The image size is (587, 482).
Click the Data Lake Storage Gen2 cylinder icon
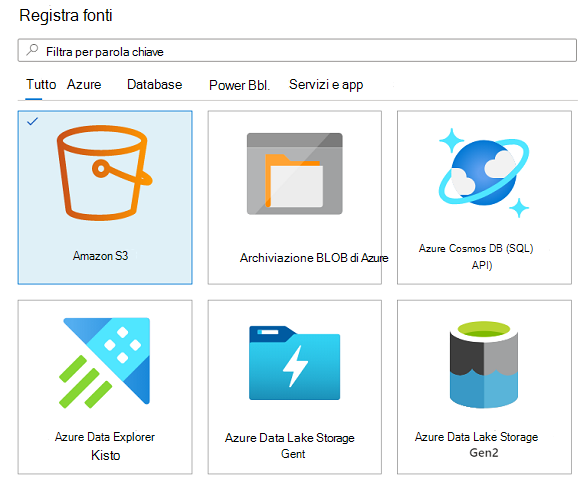[484, 364]
